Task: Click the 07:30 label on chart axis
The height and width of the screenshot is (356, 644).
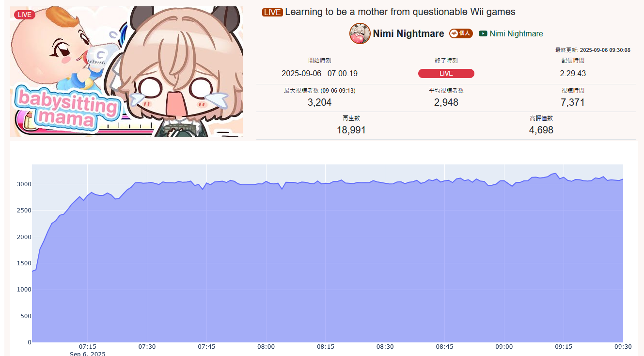Action: coord(147,347)
